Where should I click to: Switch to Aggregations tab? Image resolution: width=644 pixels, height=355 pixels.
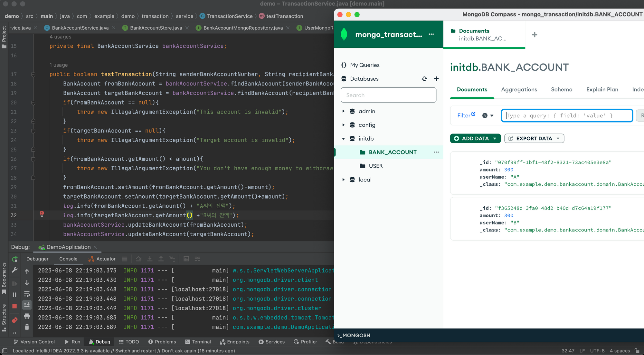(519, 89)
